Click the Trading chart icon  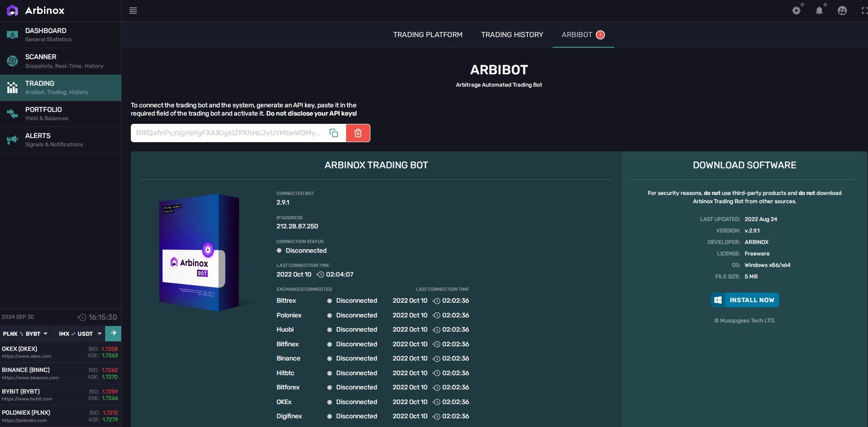click(x=12, y=87)
